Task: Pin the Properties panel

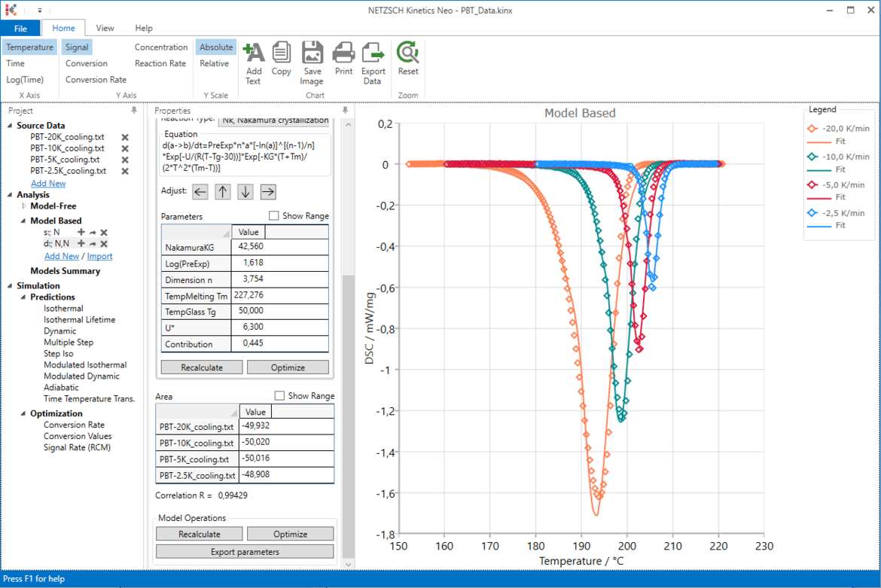Action: coord(345,111)
